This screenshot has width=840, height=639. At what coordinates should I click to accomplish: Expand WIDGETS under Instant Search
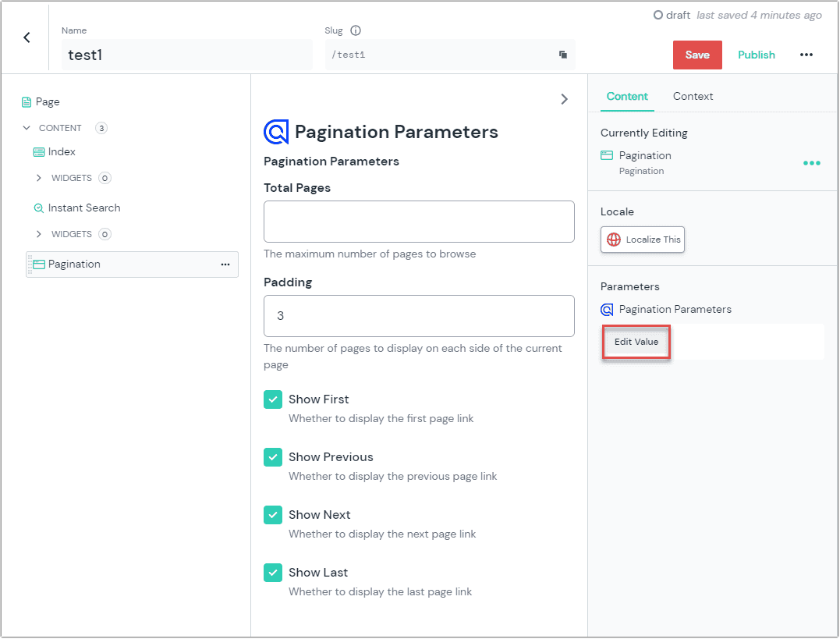(38, 234)
